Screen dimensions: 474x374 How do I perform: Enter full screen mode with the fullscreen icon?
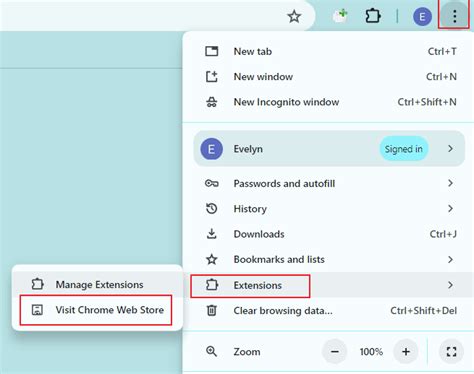pos(451,352)
